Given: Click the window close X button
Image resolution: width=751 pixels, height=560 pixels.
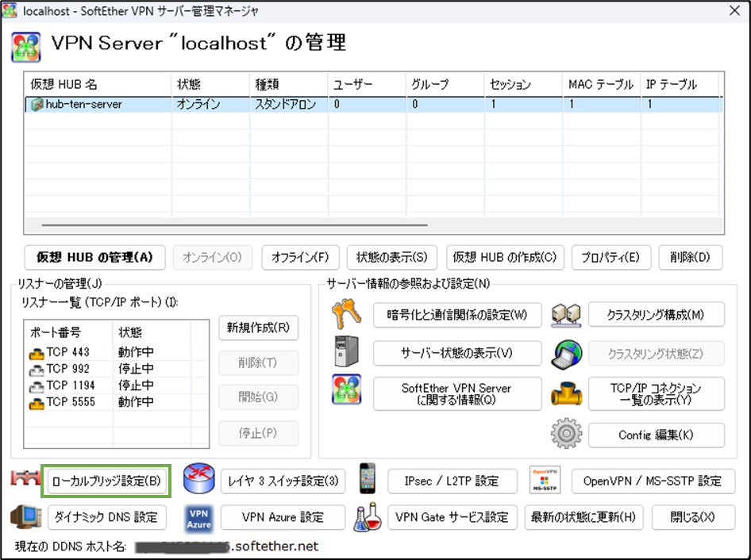Looking at the screenshot, I should pyautogui.click(x=734, y=10).
